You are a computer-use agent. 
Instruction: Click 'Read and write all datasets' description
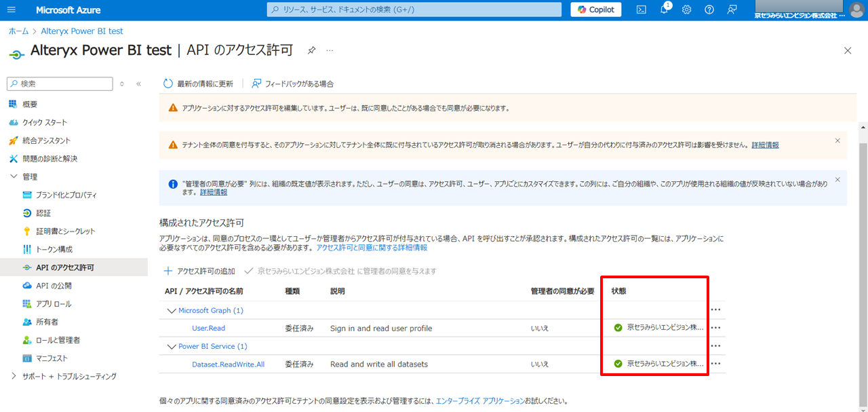click(x=379, y=364)
